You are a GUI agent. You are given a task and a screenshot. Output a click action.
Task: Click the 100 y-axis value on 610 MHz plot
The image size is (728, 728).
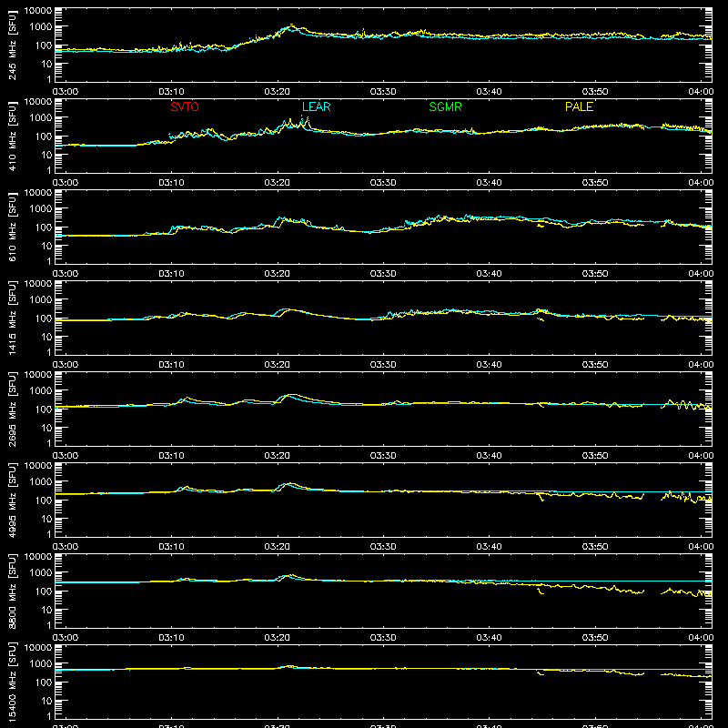click(x=44, y=227)
